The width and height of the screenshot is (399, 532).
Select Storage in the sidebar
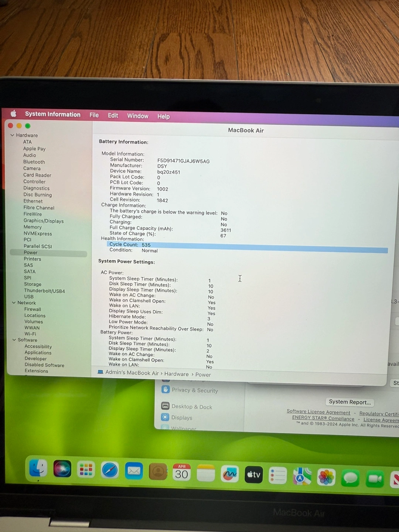coord(33,284)
